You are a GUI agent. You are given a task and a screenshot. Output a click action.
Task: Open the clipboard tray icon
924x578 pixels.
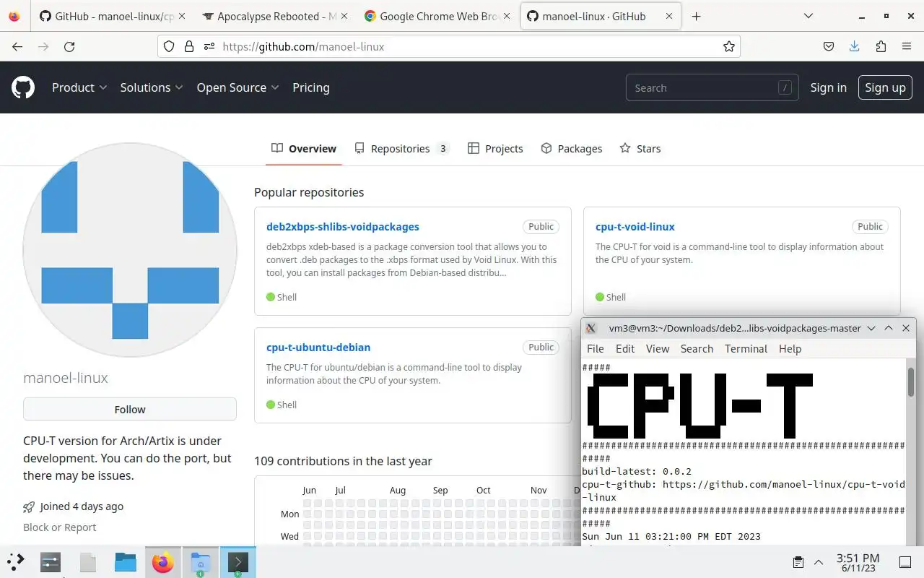[x=798, y=562]
